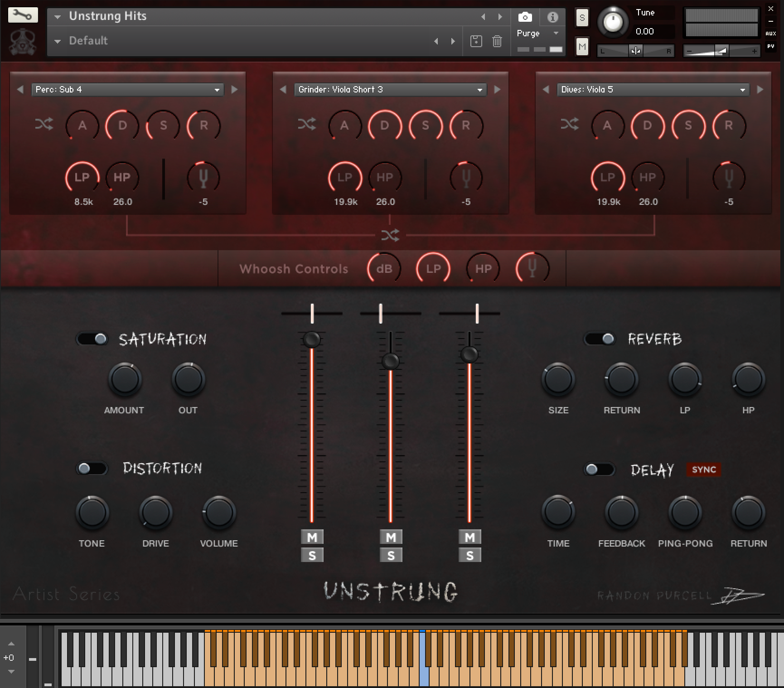Viewport: 784px width, 688px height.
Task: Randomize Perc: Sub 4 layer shuffle icon
Action: tap(44, 124)
